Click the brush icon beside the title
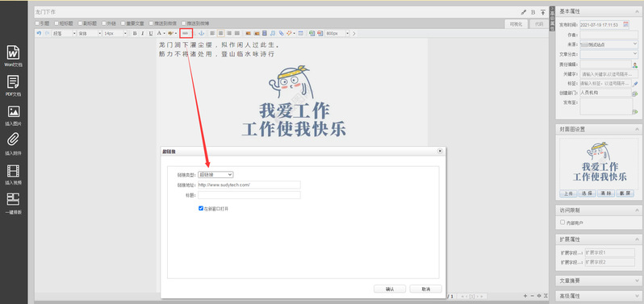Viewport: 644px width, 304px height. pos(524,12)
